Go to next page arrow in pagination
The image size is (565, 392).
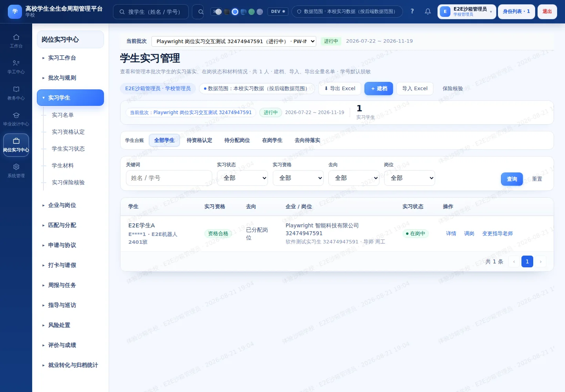(541, 261)
